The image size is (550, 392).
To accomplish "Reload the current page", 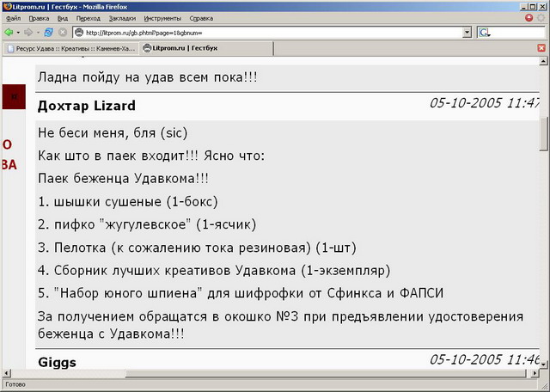I will 48,32.
